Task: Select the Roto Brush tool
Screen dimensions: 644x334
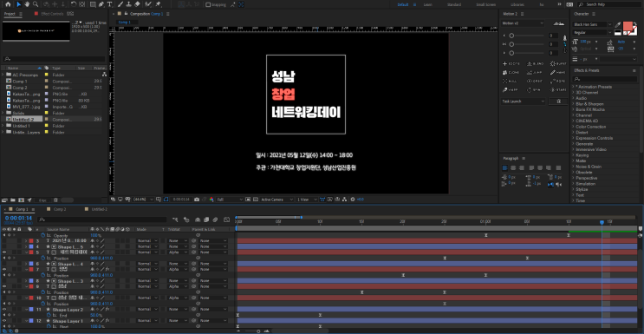Action: [148, 4]
